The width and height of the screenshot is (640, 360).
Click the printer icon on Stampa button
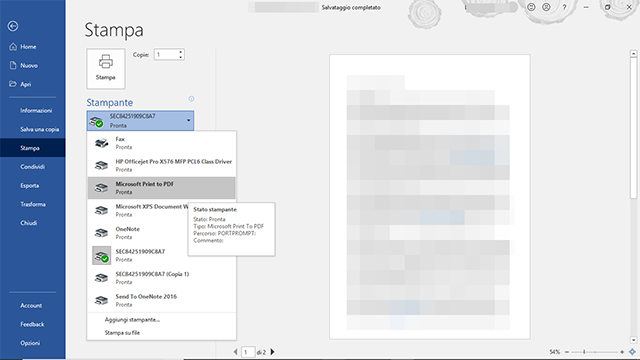point(106,62)
